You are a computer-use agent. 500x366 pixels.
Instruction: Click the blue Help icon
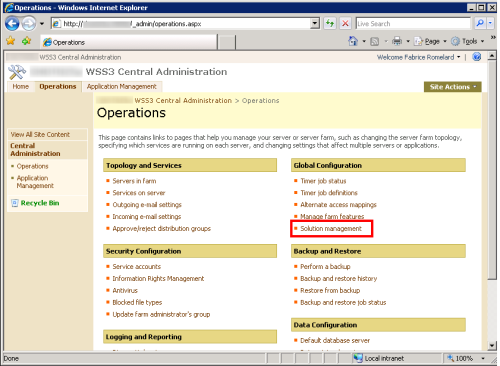pyautogui.click(x=477, y=57)
